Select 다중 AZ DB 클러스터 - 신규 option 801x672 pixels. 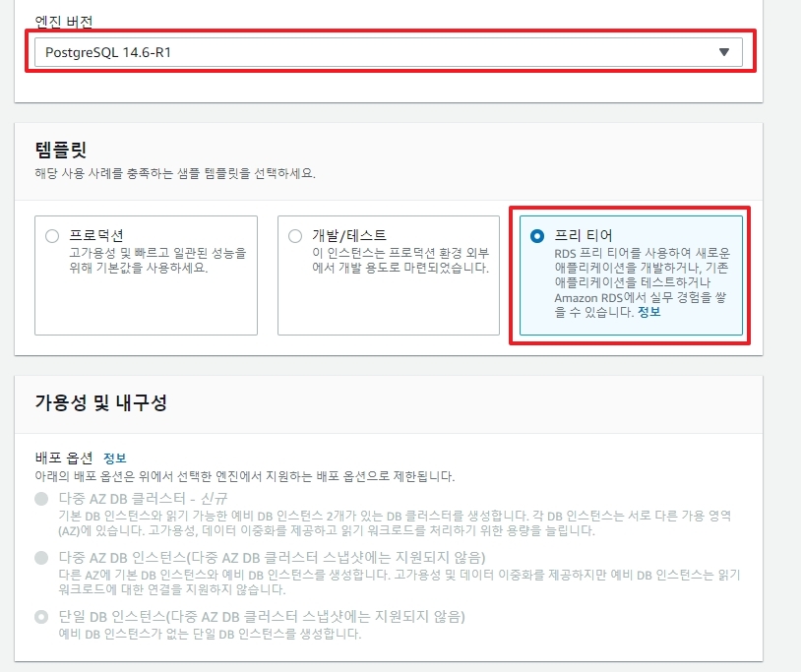point(41,499)
